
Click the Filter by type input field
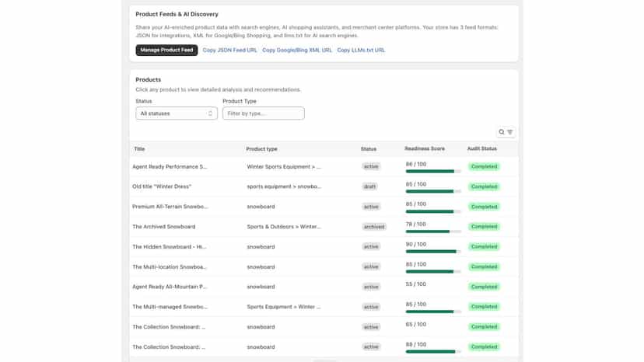pyautogui.click(x=264, y=113)
